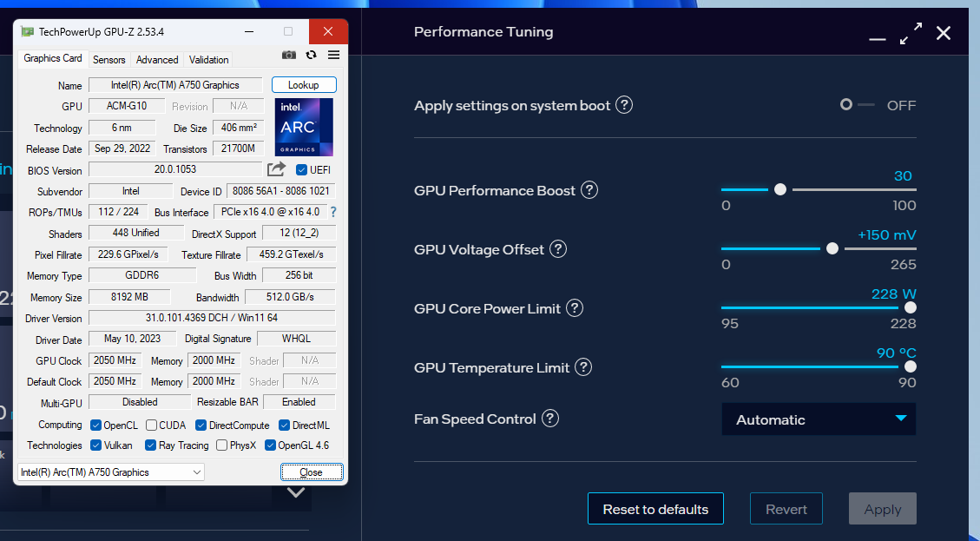This screenshot has height=541, width=980.
Task: Click the Apply button
Action: (x=883, y=509)
